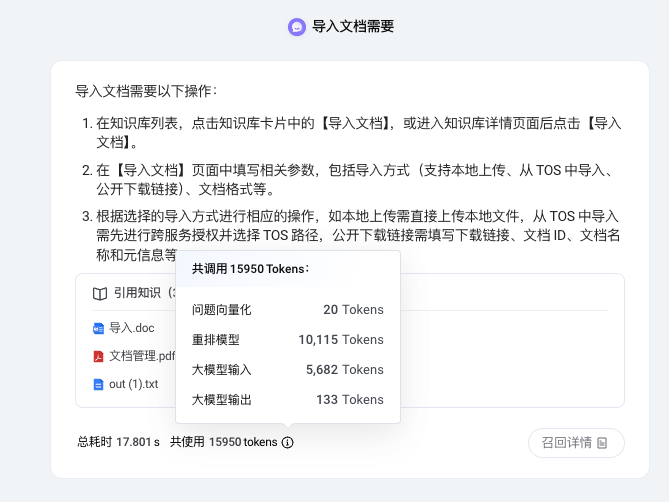
Task: Click step 1 text about 知识库列表
Action: [x=358, y=133]
